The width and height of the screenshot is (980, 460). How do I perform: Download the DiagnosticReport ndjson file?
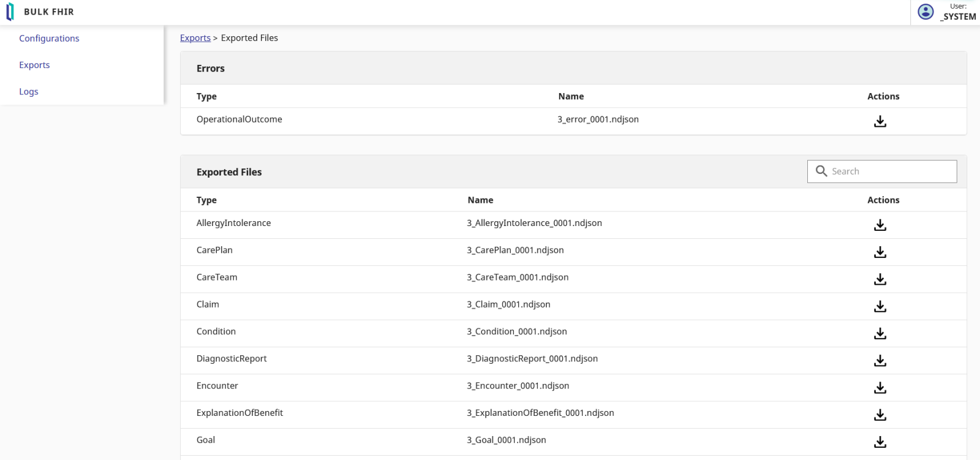pos(880,361)
